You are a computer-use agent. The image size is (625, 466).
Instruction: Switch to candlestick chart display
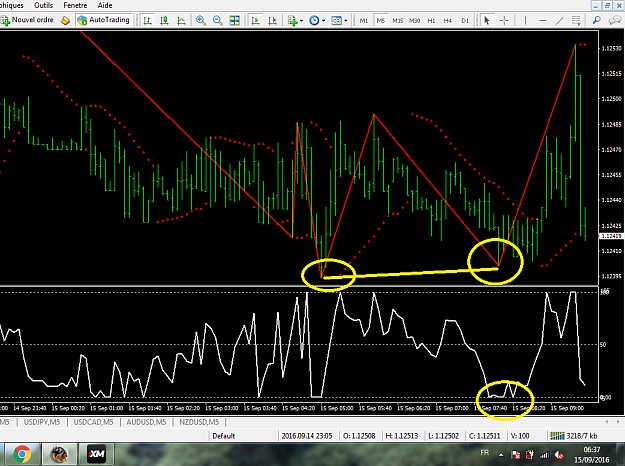click(x=164, y=20)
